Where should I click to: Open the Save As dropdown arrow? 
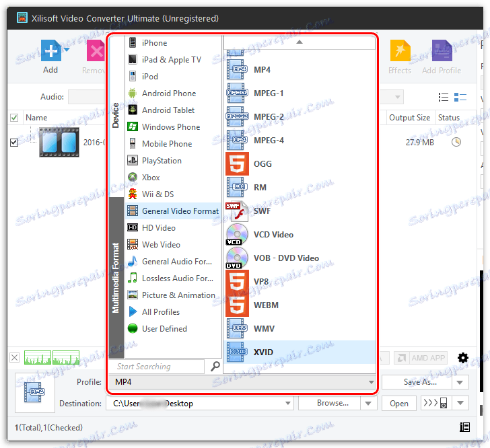click(460, 382)
